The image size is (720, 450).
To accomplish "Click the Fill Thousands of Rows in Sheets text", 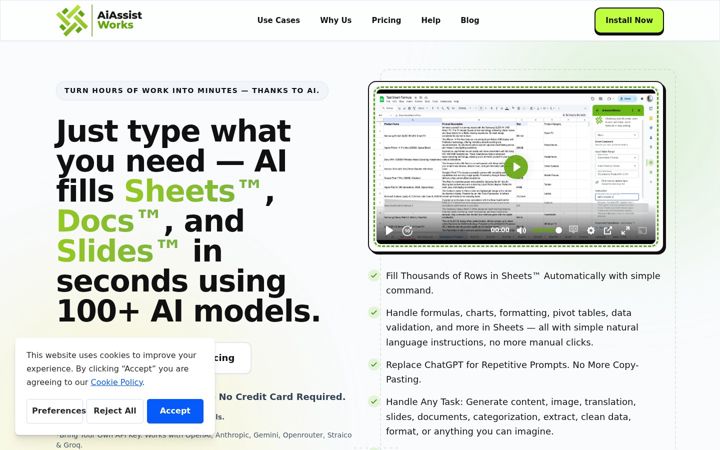I will [x=523, y=283].
